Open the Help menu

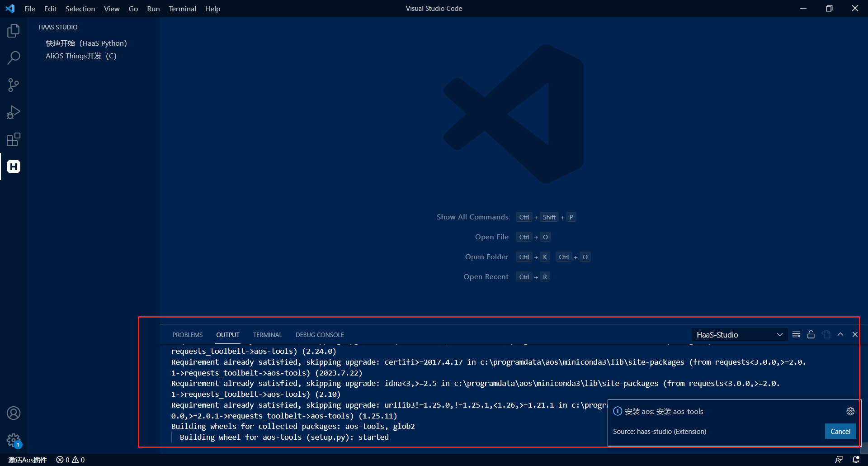click(x=212, y=9)
